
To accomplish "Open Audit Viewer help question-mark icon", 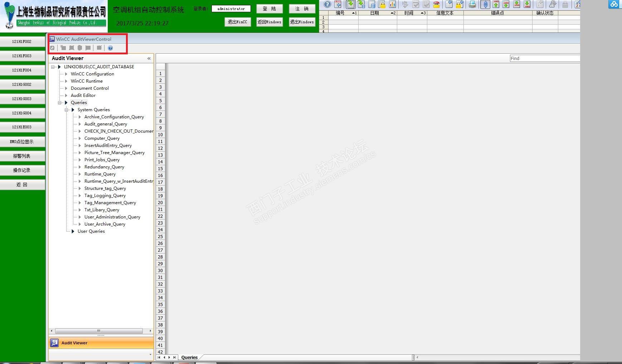I will click(x=110, y=48).
